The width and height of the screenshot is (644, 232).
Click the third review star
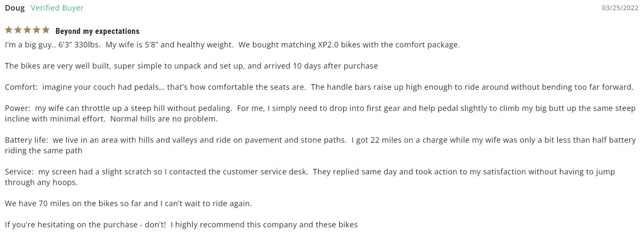pos(27,30)
